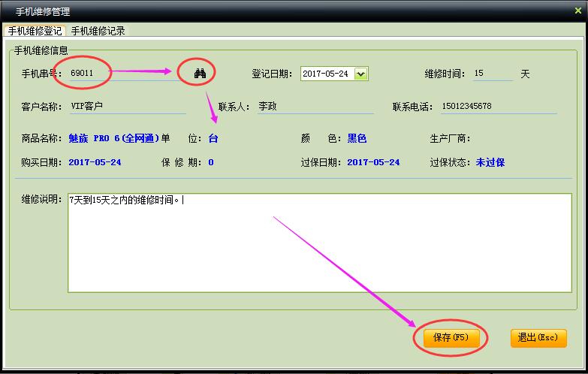The width and height of the screenshot is (588, 374).
Task: Click the 登记日期 date value 2017-05-24
Action: click(325, 74)
